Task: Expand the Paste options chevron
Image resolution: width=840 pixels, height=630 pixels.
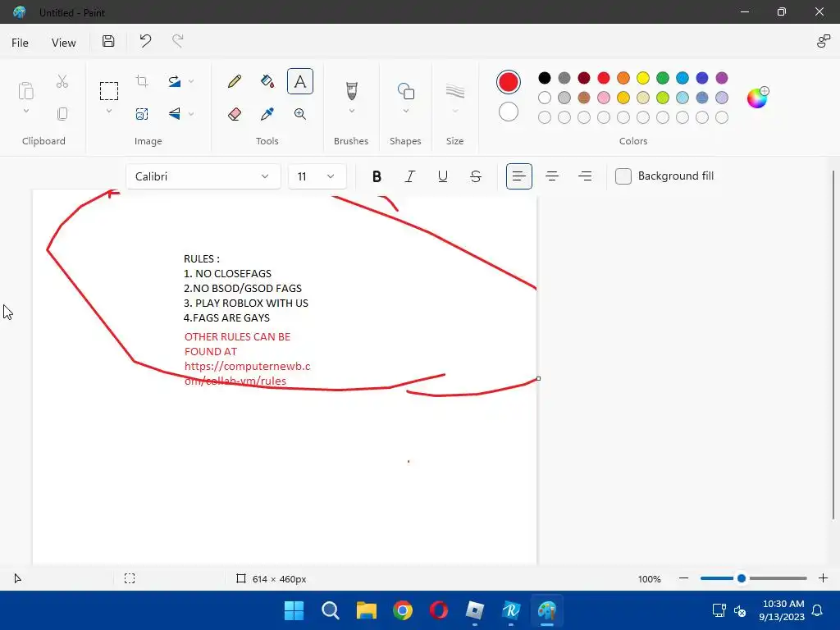Action: [x=25, y=111]
